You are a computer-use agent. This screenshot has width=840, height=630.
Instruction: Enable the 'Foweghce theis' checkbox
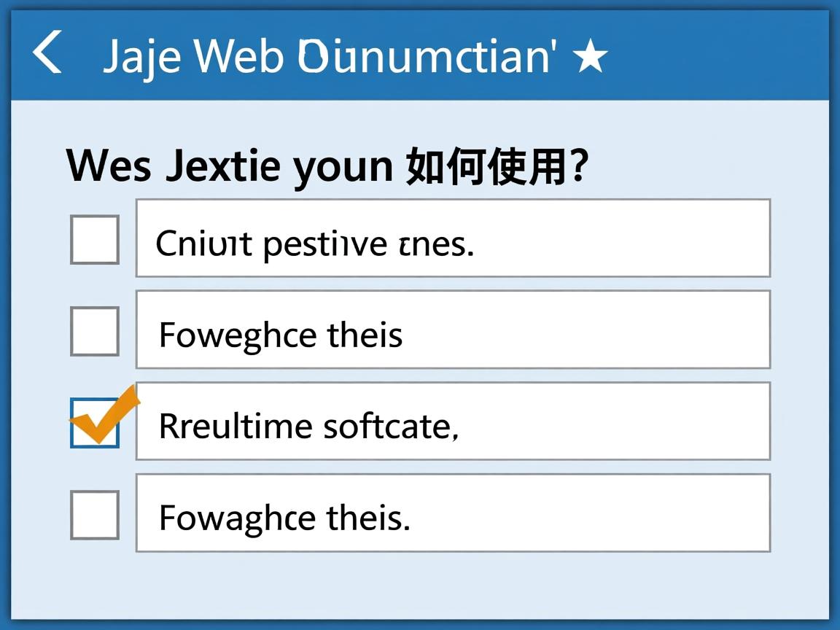pos(94,331)
